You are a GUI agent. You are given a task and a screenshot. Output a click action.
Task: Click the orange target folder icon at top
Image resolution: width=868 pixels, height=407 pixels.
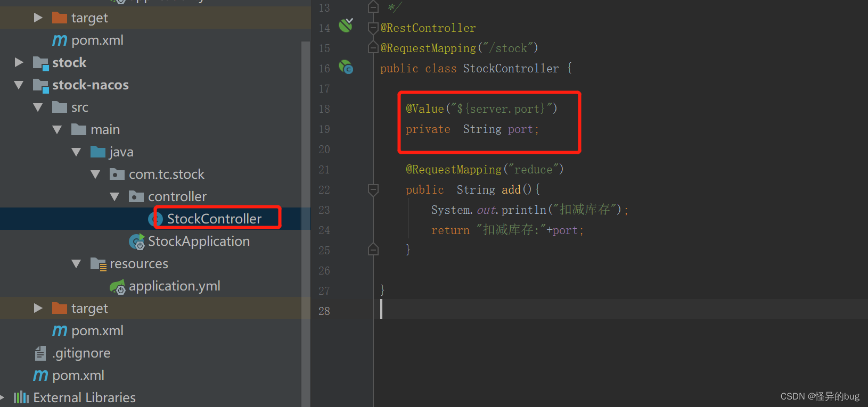point(60,18)
